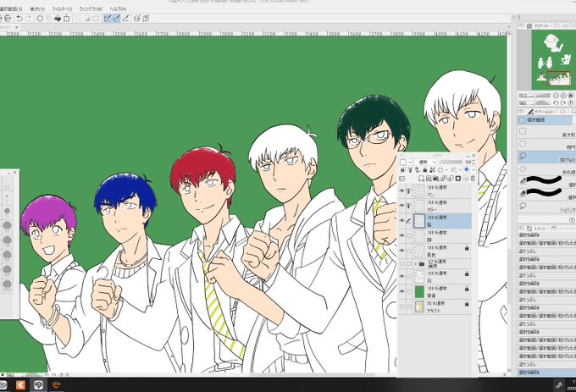Hide the 白 layer via eye icon

coord(402,277)
